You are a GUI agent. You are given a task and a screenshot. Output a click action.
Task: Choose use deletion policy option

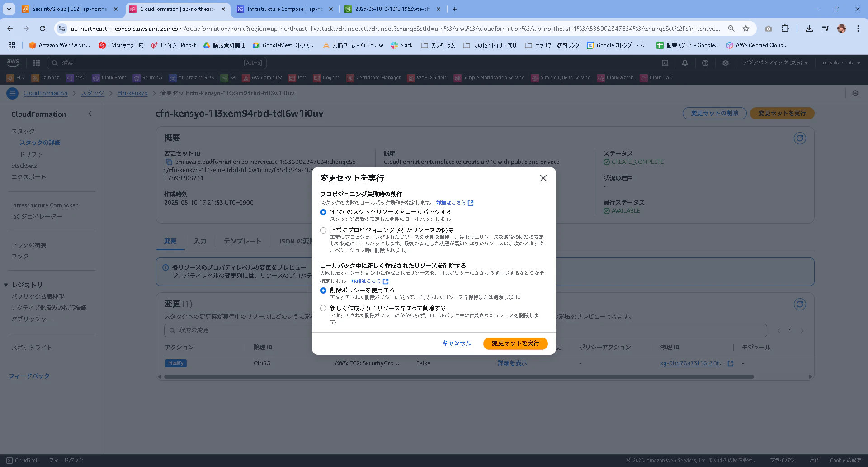[323, 291]
